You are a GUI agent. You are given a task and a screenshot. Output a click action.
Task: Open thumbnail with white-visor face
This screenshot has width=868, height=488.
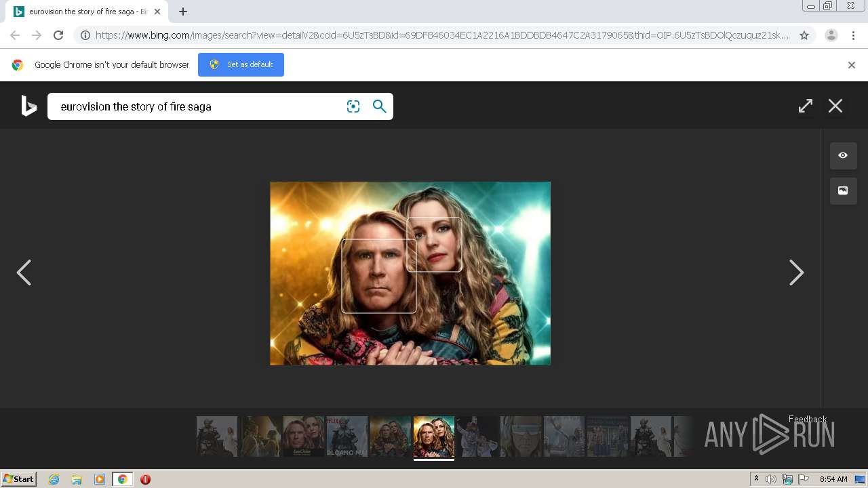[x=521, y=436]
